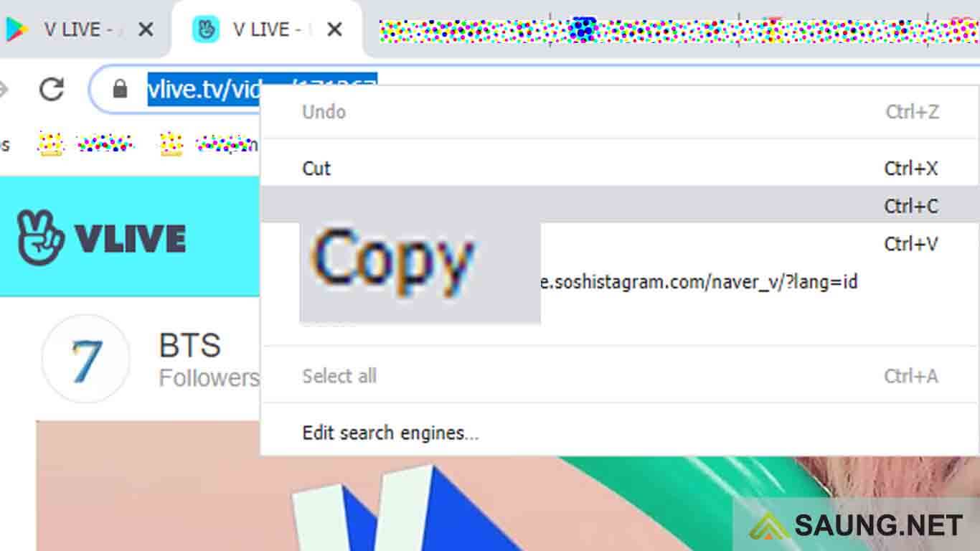
Task: Choose Undo in the context menu
Action: pos(620,112)
